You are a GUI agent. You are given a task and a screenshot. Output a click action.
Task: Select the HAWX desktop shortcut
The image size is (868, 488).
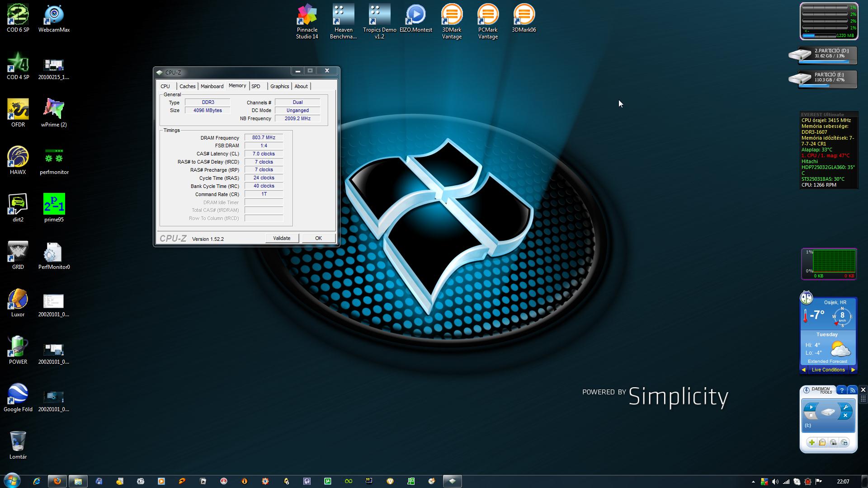(x=18, y=160)
